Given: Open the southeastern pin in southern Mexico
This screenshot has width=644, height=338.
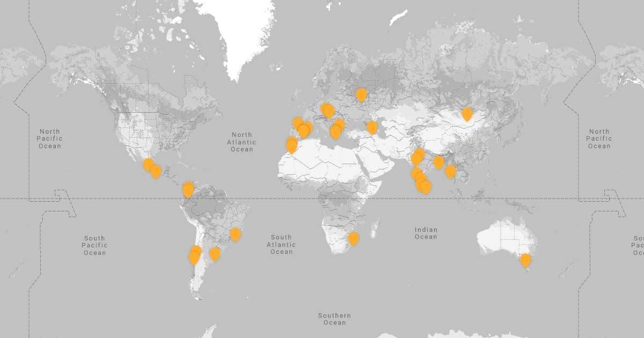Looking at the screenshot, I should (x=156, y=171).
